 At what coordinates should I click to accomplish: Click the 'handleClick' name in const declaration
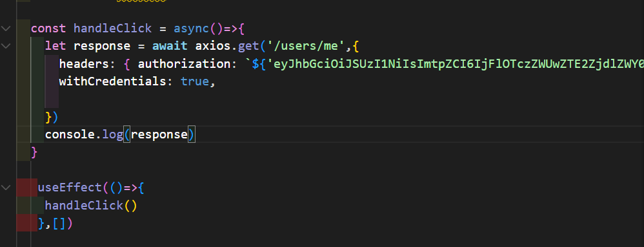112,28
